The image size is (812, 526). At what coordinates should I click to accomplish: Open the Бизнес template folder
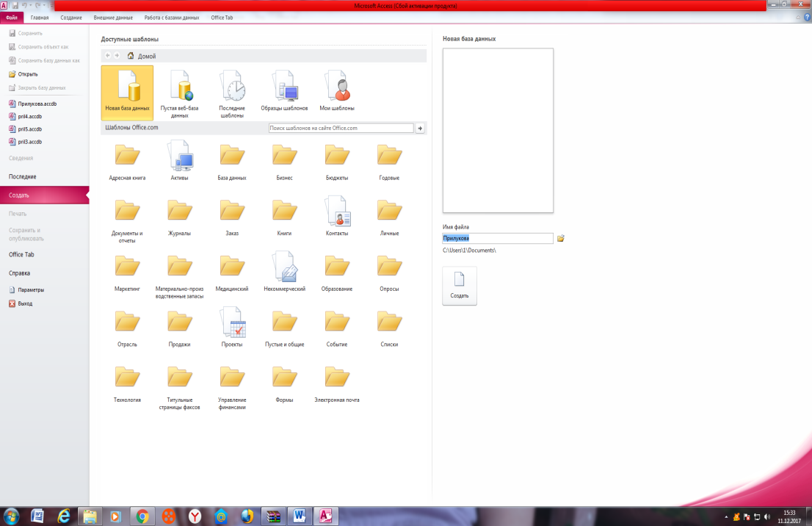pyautogui.click(x=284, y=162)
